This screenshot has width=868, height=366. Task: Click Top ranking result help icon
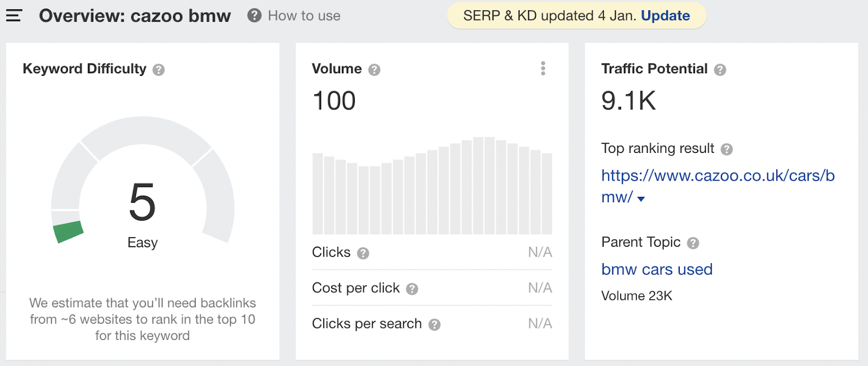point(726,149)
